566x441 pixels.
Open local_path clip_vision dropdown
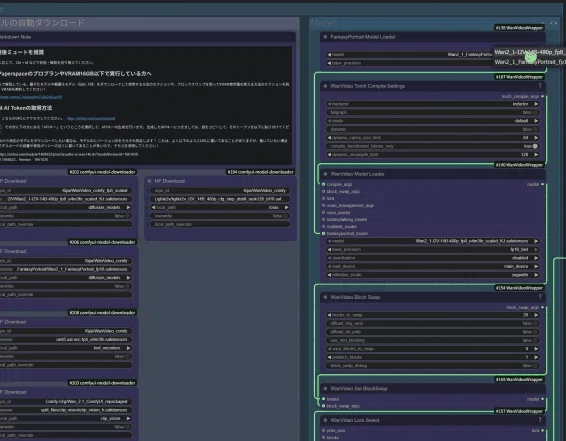(x=66, y=418)
